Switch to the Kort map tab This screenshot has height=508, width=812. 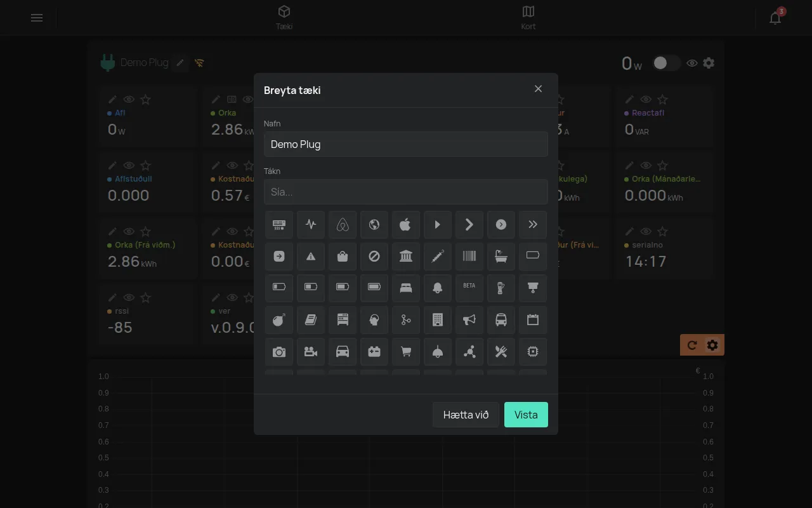click(x=528, y=18)
